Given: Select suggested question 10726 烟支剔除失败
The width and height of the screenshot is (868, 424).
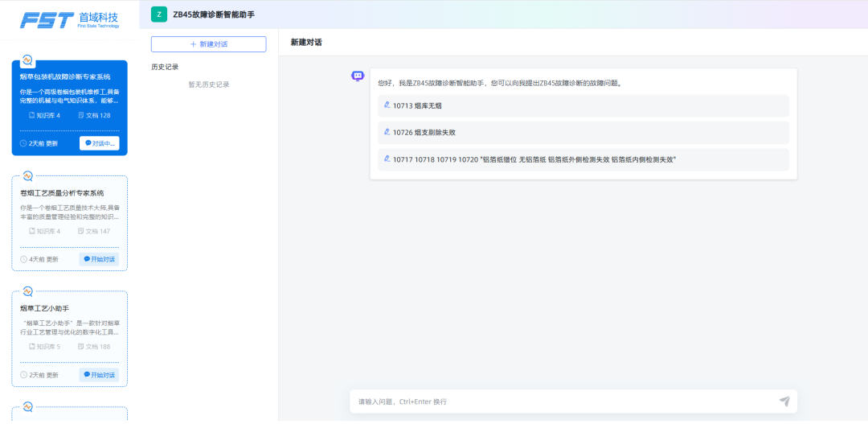Looking at the screenshot, I should click(583, 133).
